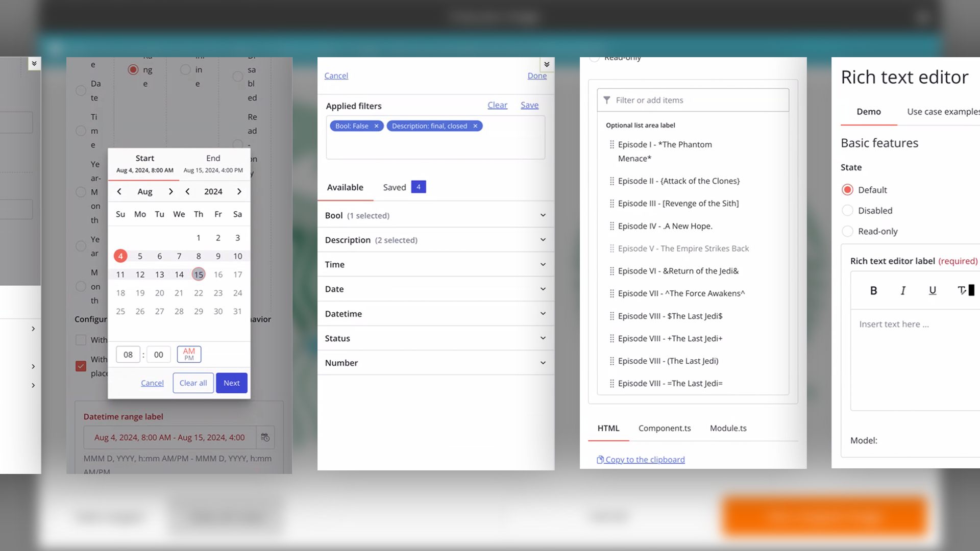Go to previous year in calendar
Image resolution: width=980 pixels, height=551 pixels.
pyautogui.click(x=187, y=191)
